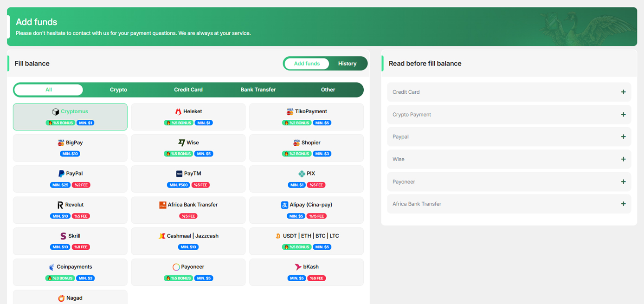The height and width of the screenshot is (304, 644).
Task: Click PIX MIN. $1 badge
Action: [x=296, y=185]
